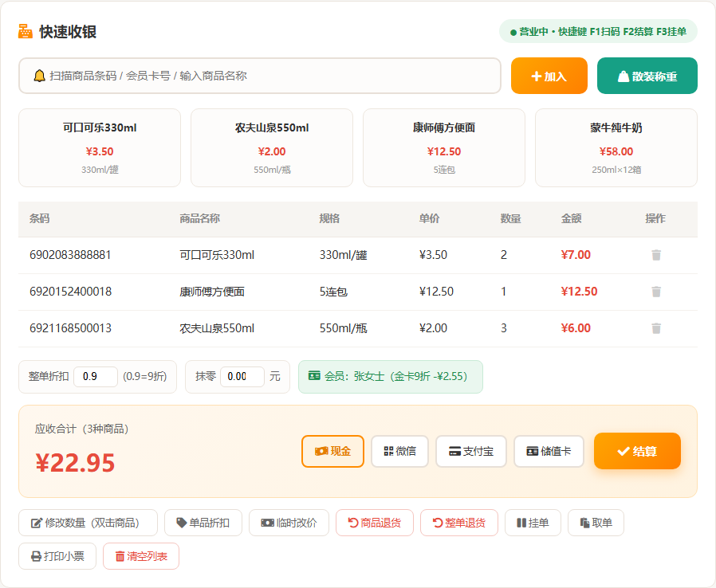Screen dimensions: 716x588
Task: Click member badge 会员：张女士
Action: coord(391,376)
